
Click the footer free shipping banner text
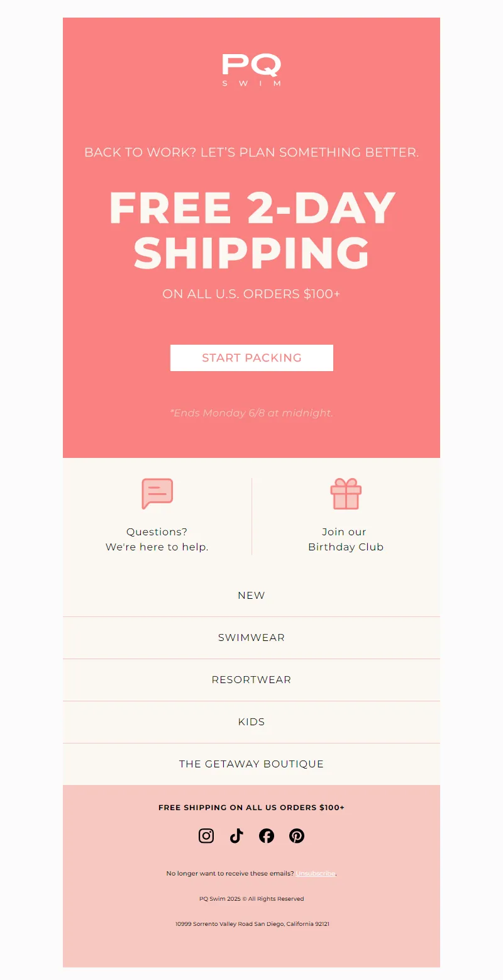251,808
